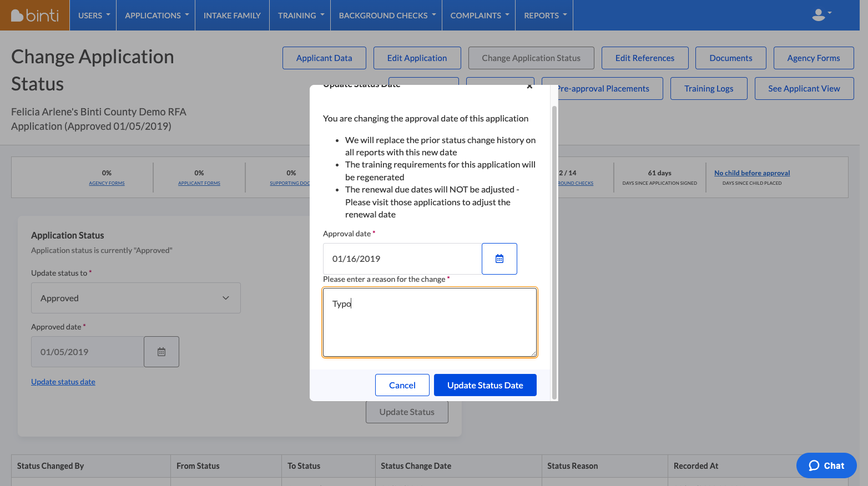Focus the Approved date field showing 01/05/2019

[88, 352]
